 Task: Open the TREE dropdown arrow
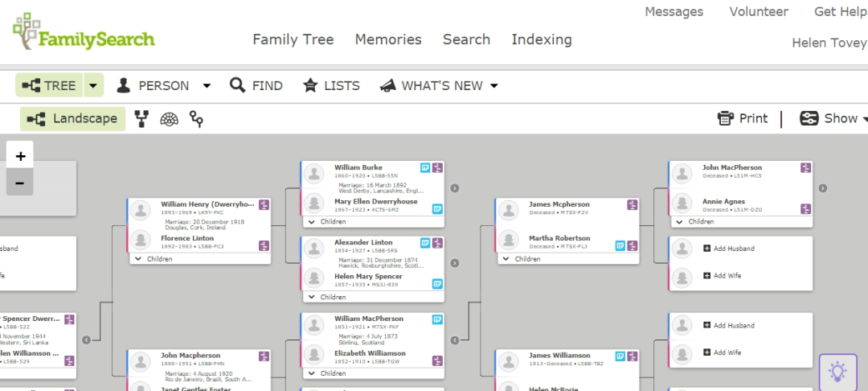pos(93,85)
